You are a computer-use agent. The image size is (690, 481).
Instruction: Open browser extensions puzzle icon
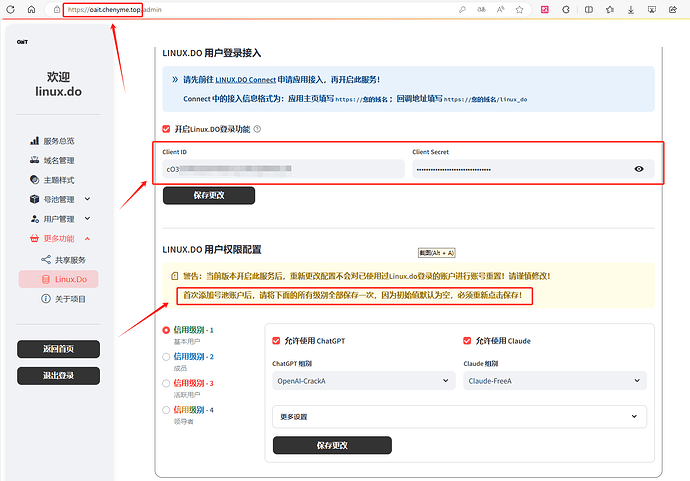click(x=566, y=9)
